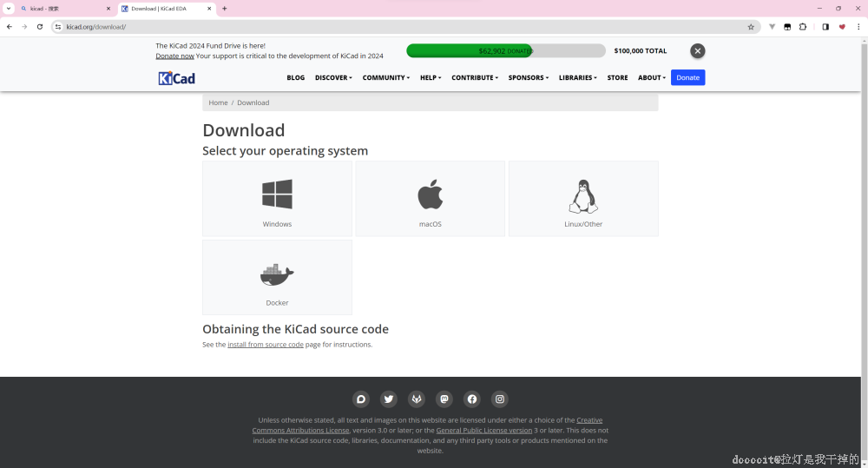Open the GitLab footer icon
Image resolution: width=868 pixels, height=468 pixels.
coord(417,399)
